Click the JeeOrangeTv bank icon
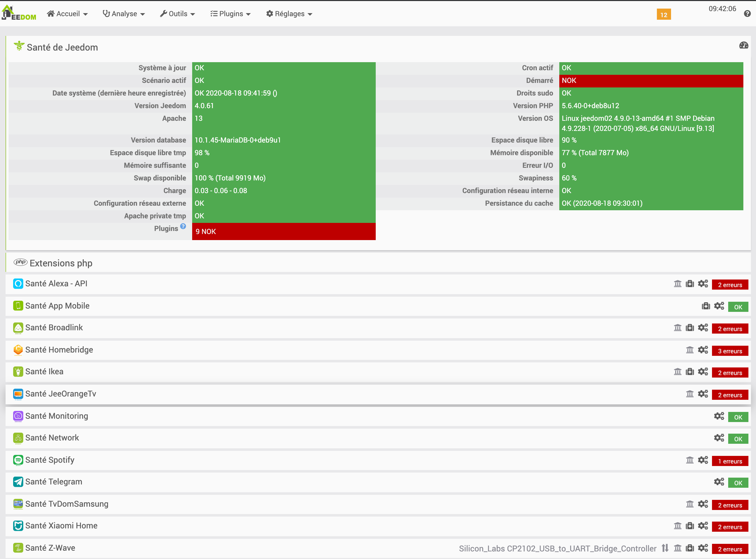Viewport: 756px width, 559px height. (690, 394)
